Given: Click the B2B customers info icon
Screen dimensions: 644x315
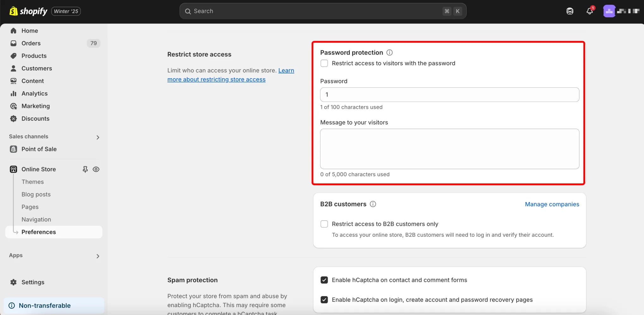Looking at the screenshot, I should tap(373, 204).
